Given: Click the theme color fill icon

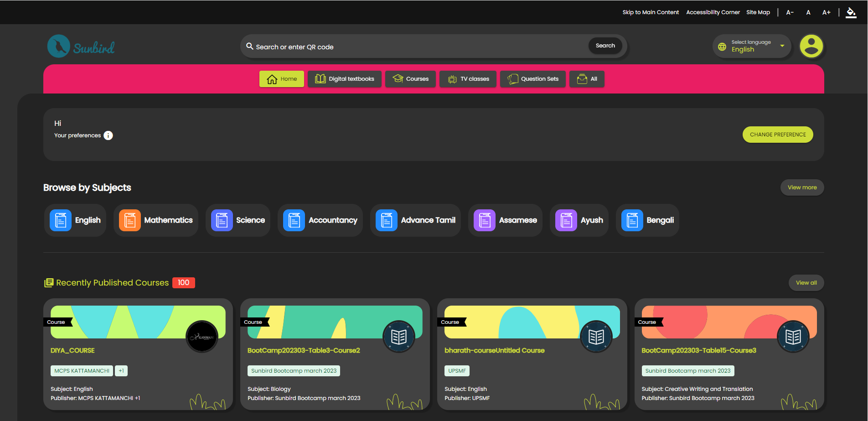Looking at the screenshot, I should (851, 12).
